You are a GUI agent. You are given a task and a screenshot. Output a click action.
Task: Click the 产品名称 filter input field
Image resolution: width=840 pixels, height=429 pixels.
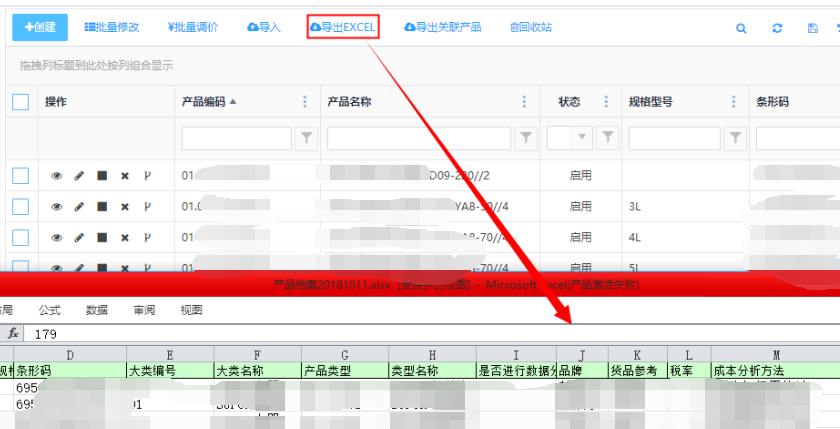pyautogui.click(x=418, y=137)
